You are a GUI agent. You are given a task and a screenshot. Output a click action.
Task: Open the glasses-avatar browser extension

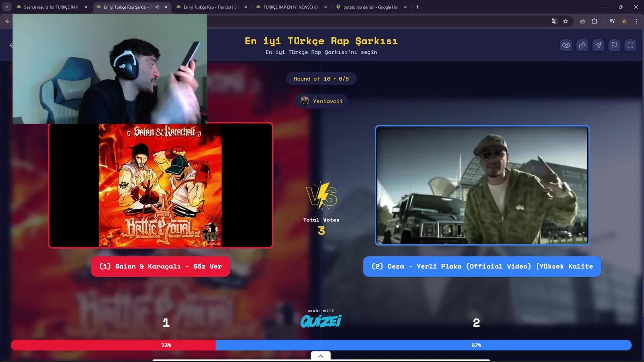pos(582,21)
